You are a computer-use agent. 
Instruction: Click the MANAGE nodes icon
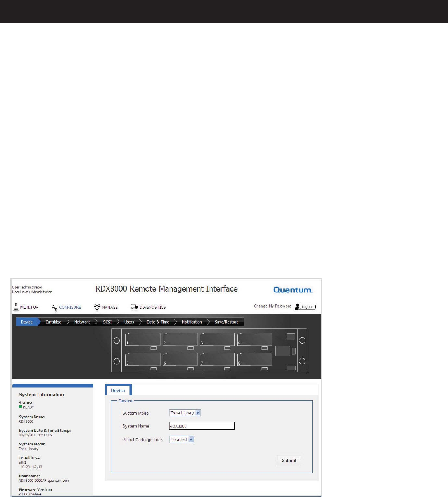coord(97,307)
